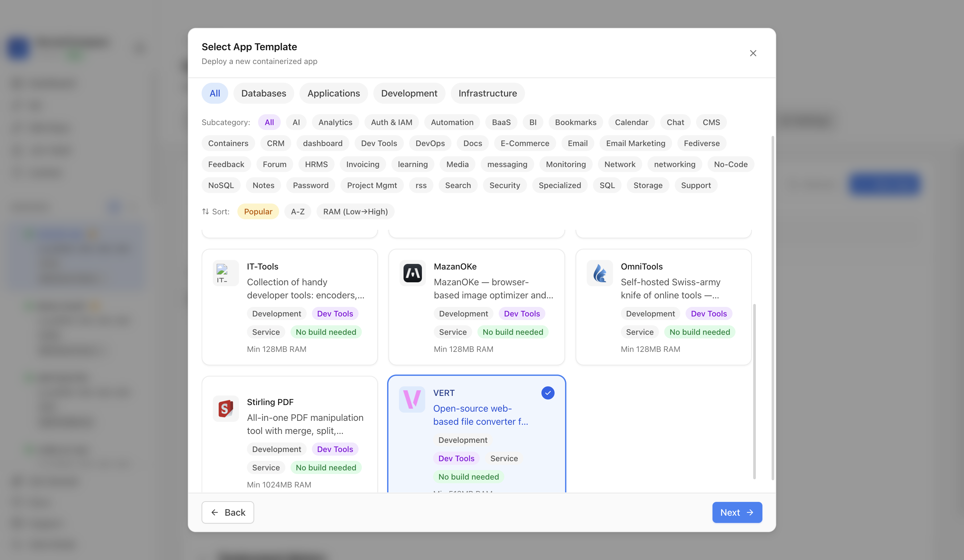Click the dialog outer scrollbar
964x560 pixels.
coord(773,308)
